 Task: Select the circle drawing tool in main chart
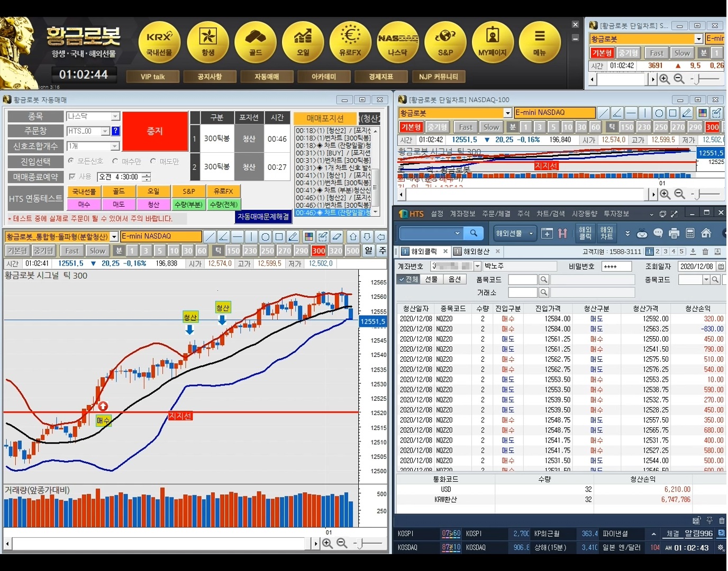266,236
